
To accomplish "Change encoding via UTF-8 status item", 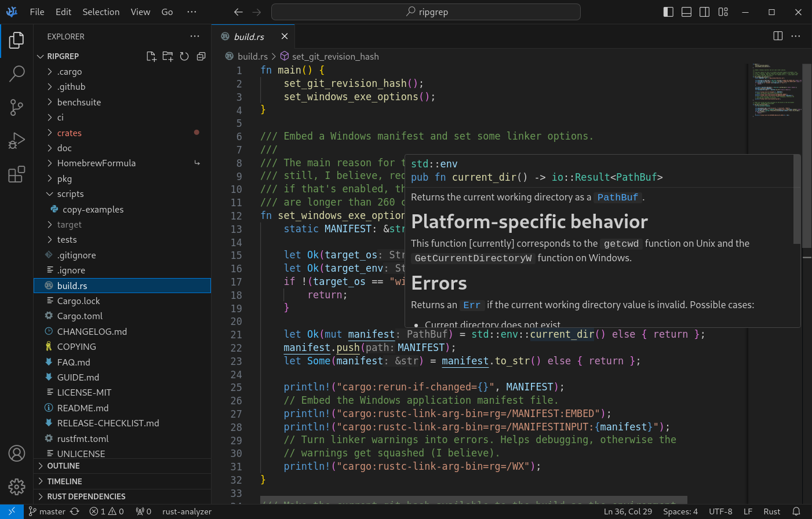I will tap(720, 511).
